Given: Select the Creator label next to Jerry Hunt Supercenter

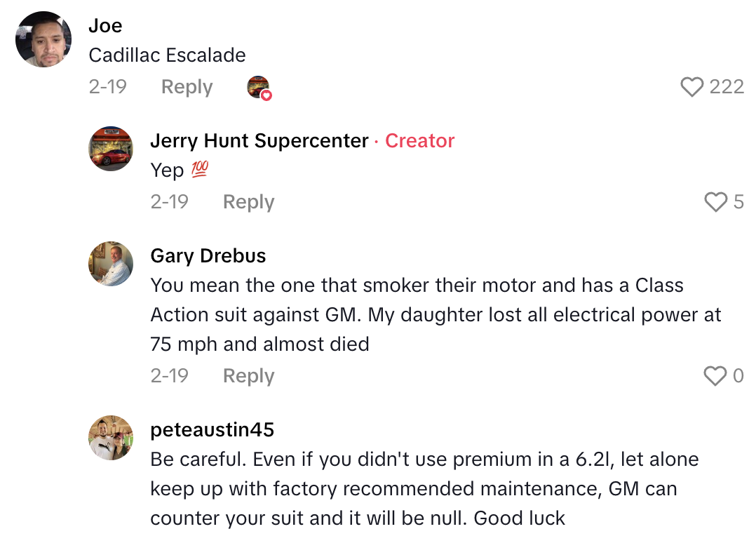Looking at the screenshot, I should (x=419, y=140).
